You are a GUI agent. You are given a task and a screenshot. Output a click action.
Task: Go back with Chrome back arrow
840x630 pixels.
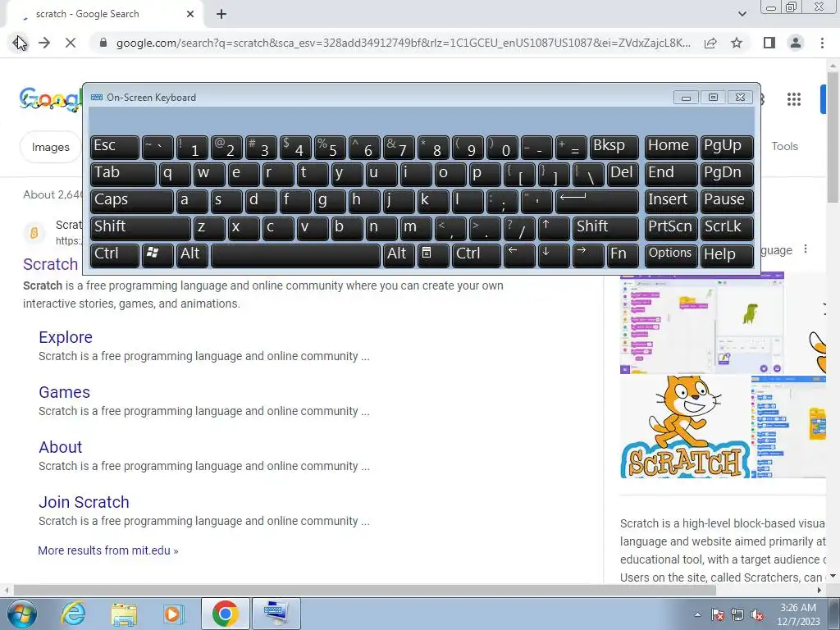point(19,43)
